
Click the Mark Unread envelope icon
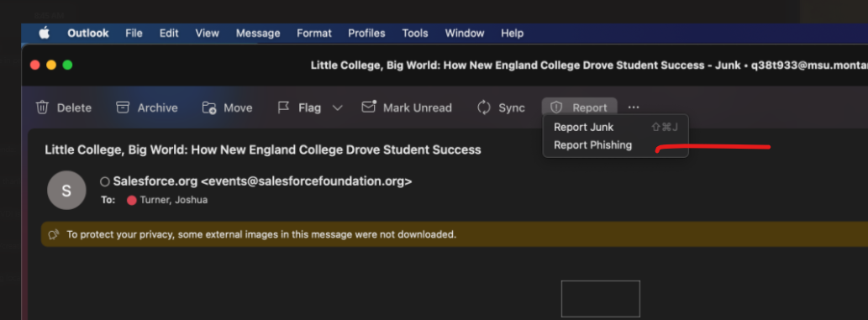click(x=369, y=107)
